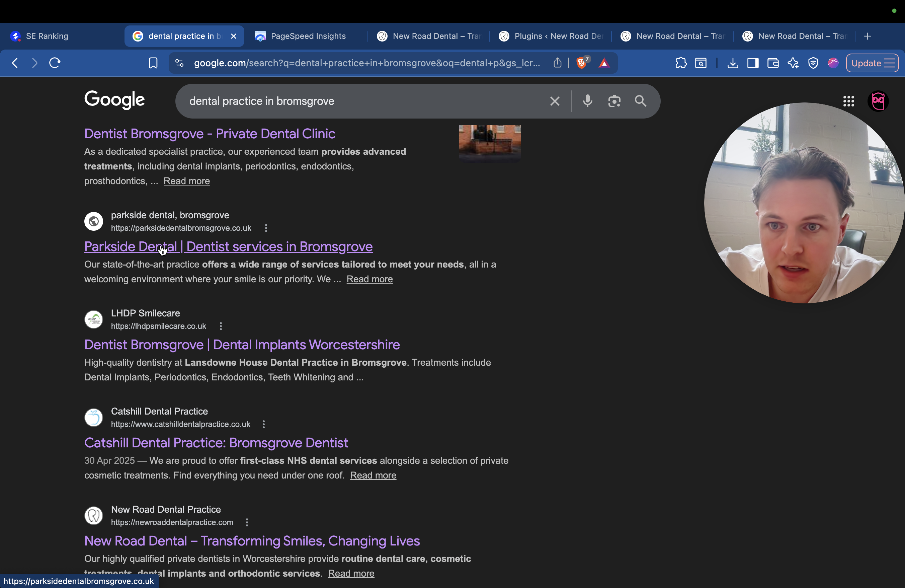Click the Brave Shields lion icon

tap(581, 63)
